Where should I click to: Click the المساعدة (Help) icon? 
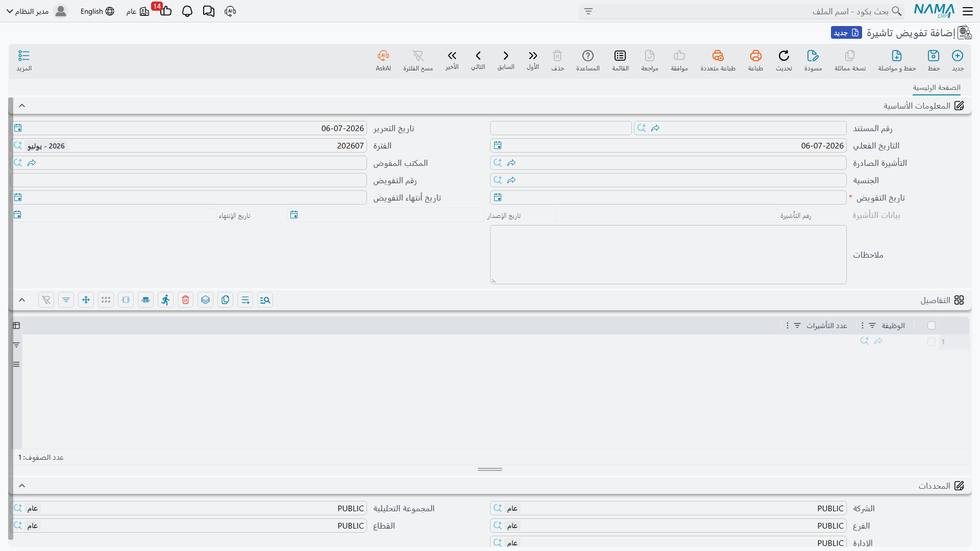(588, 56)
